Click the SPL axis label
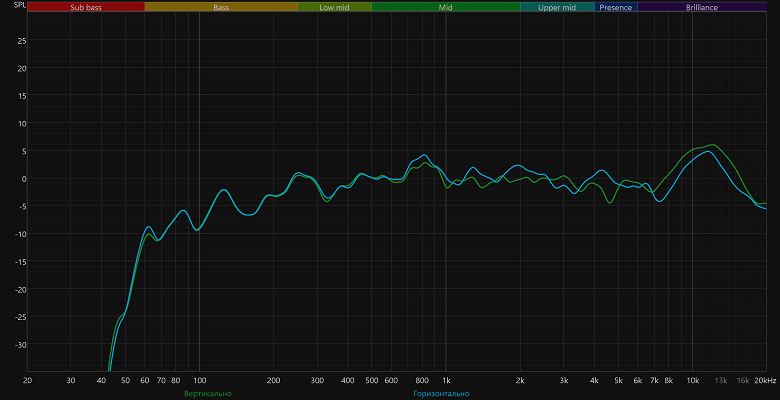780x400 pixels. tap(20, 5)
